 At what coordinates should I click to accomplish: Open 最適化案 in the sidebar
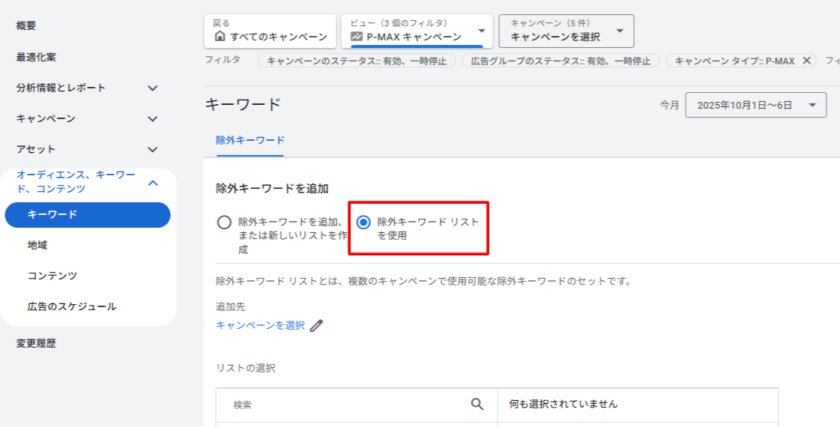36,57
